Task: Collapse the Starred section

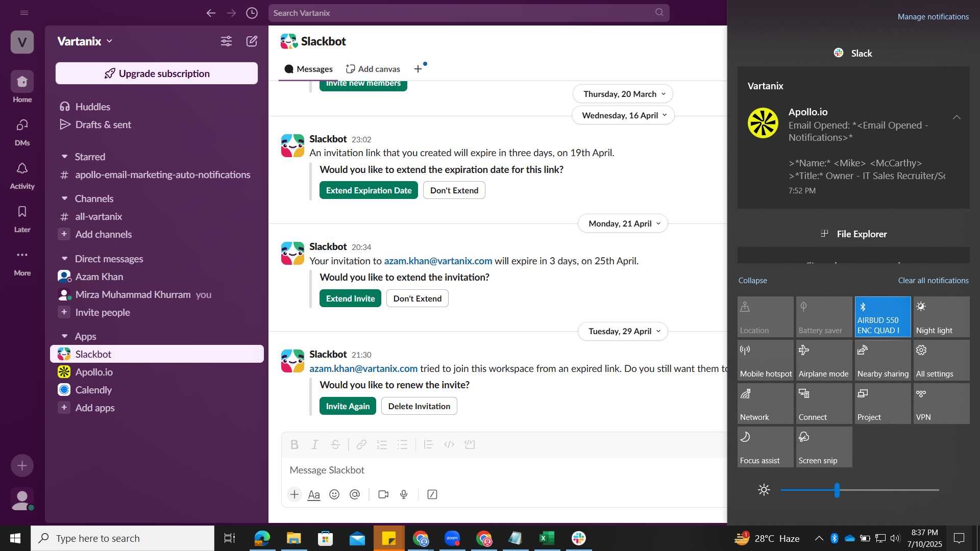Action: pos(64,157)
